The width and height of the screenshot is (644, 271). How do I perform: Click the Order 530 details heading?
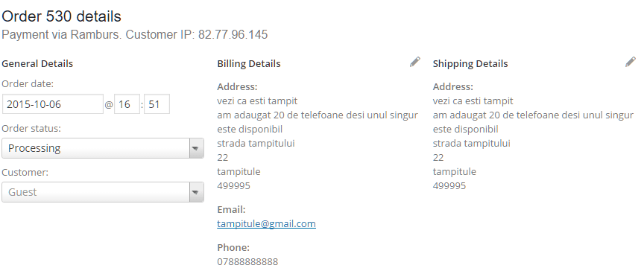pos(62,16)
